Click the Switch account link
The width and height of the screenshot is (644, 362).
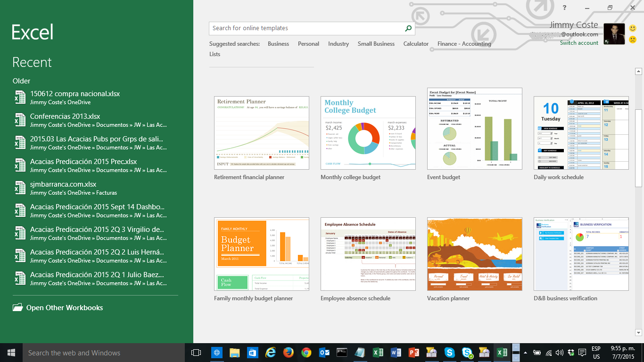coord(579,43)
